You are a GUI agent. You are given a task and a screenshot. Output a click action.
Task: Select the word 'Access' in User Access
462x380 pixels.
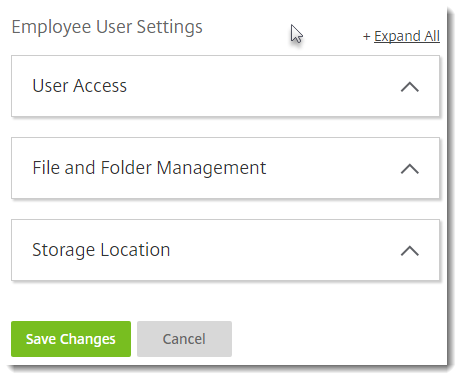[x=100, y=86]
